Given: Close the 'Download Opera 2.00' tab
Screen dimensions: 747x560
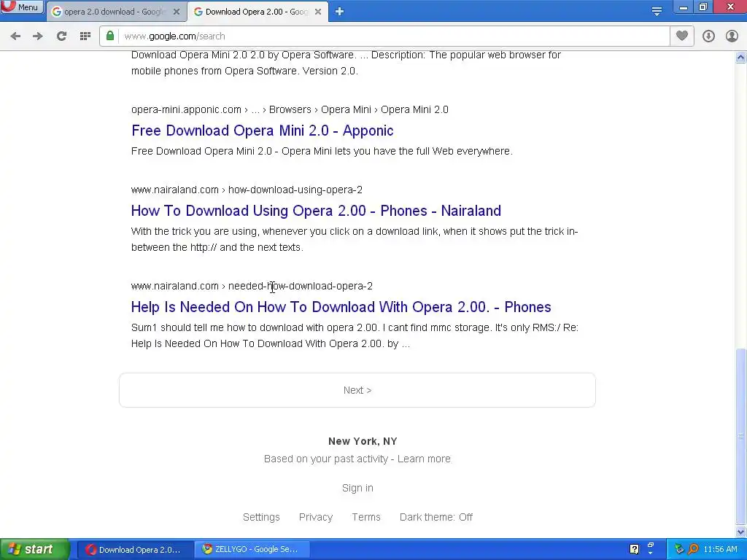Looking at the screenshot, I should 318,12.
